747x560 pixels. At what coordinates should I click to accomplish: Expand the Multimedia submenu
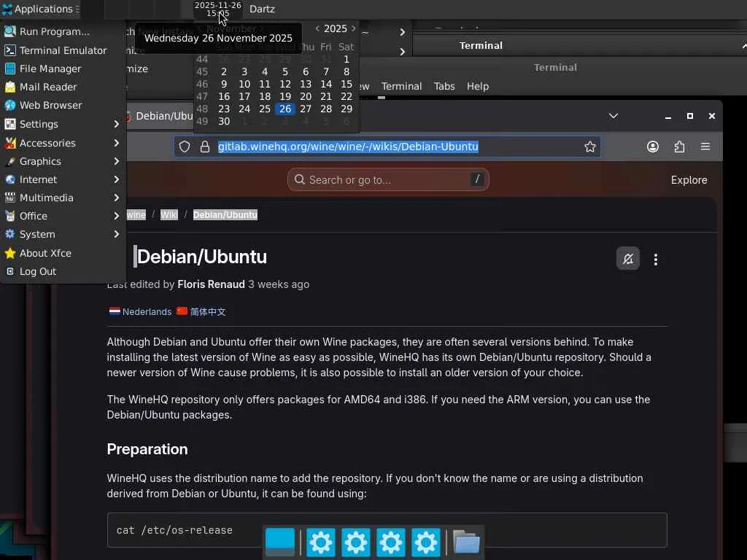[x=63, y=198]
